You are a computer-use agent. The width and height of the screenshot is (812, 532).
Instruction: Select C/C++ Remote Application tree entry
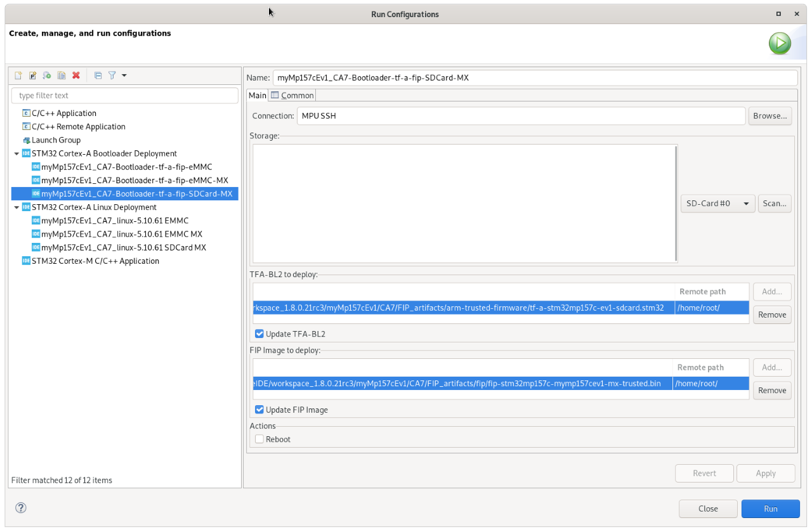(x=79, y=127)
